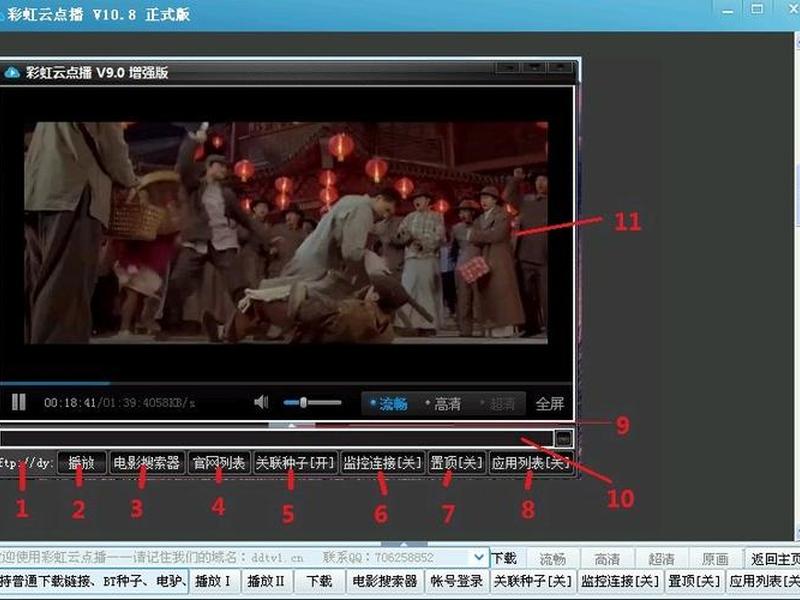
Task: Minimize the V10.8 main window
Action: pos(728,11)
